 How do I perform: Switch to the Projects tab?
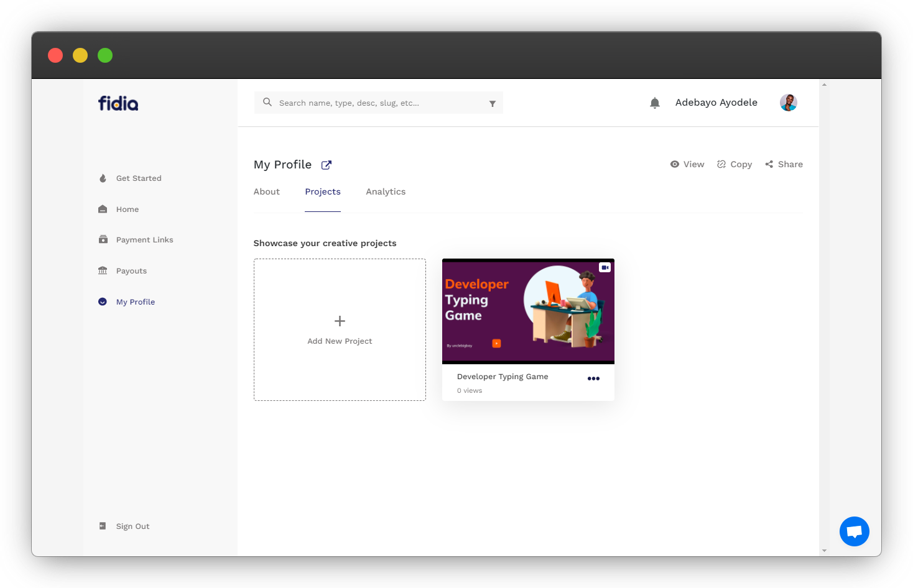[323, 191]
